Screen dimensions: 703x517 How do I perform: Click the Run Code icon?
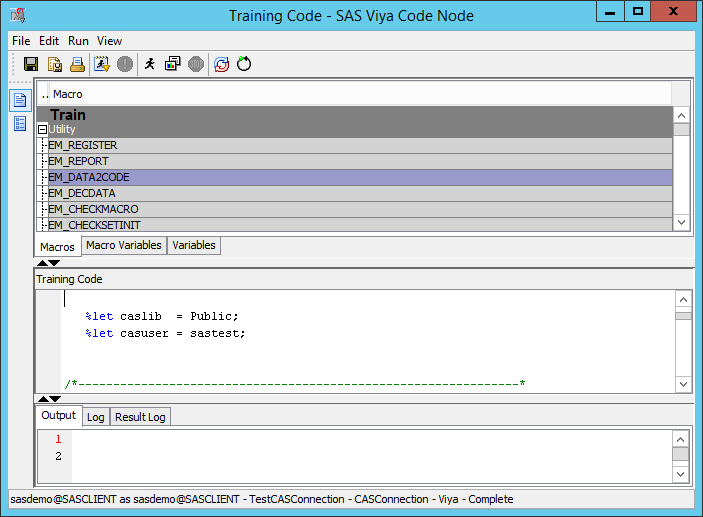pos(102,64)
